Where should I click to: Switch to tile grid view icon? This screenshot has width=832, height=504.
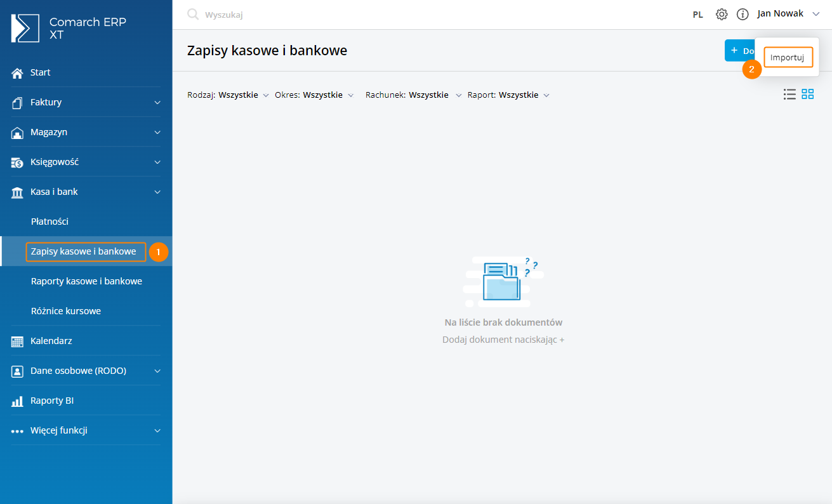[807, 95]
